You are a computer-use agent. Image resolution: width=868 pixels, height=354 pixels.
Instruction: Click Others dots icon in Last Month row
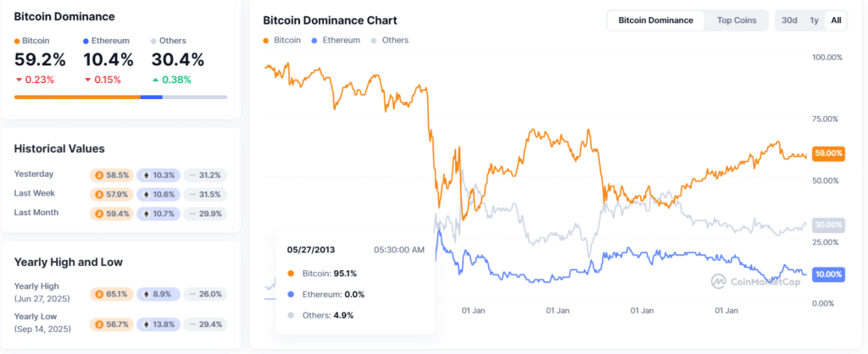(192, 213)
